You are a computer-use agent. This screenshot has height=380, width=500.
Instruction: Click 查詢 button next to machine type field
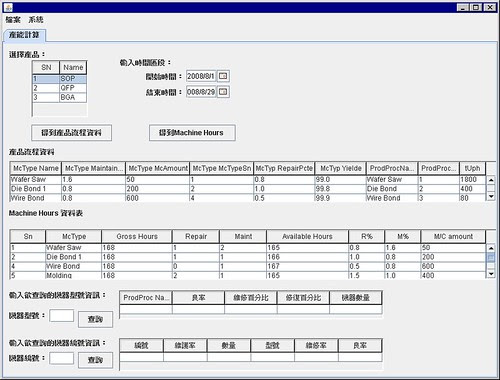95,319
